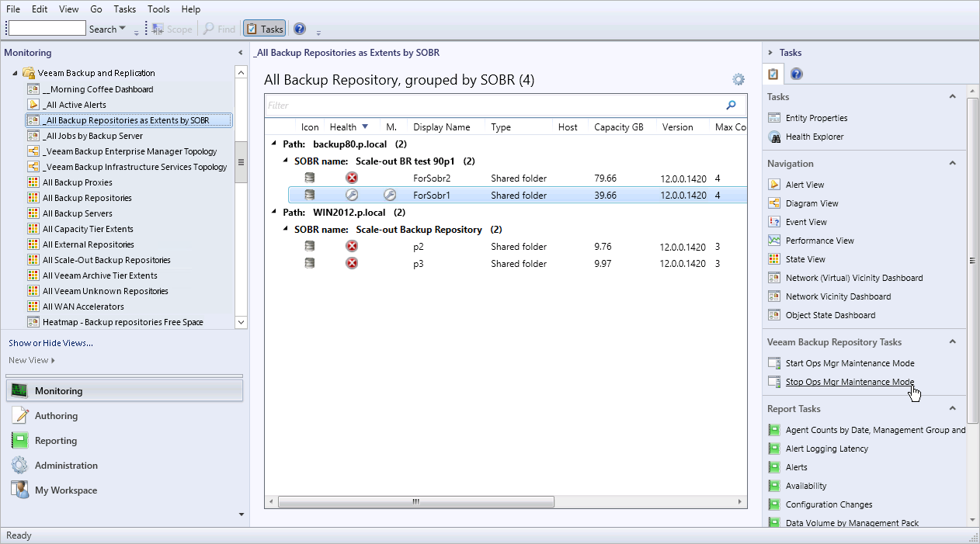The image size is (980, 544).
Task: Collapse the Report Tasks section
Action: 953,409
